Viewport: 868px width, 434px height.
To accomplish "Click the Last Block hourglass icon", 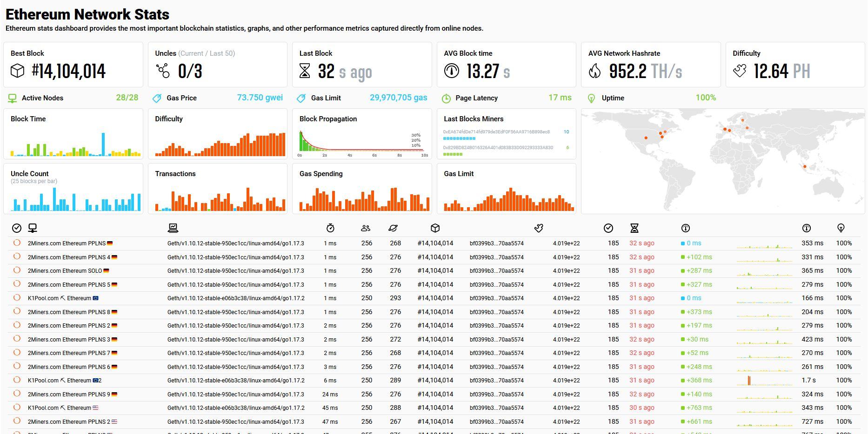I will point(305,71).
